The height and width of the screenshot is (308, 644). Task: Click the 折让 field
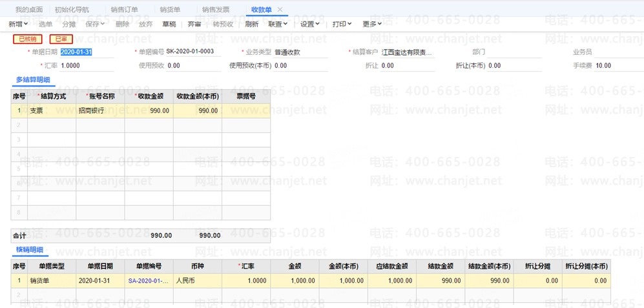[408, 65]
